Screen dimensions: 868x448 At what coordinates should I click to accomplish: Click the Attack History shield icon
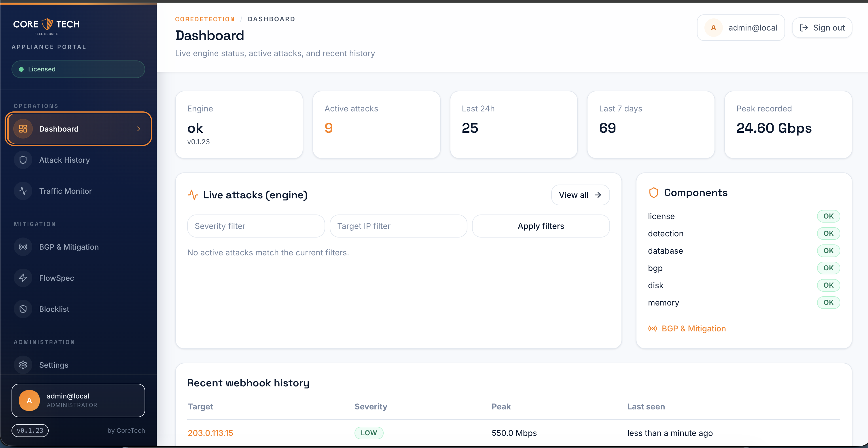(23, 160)
